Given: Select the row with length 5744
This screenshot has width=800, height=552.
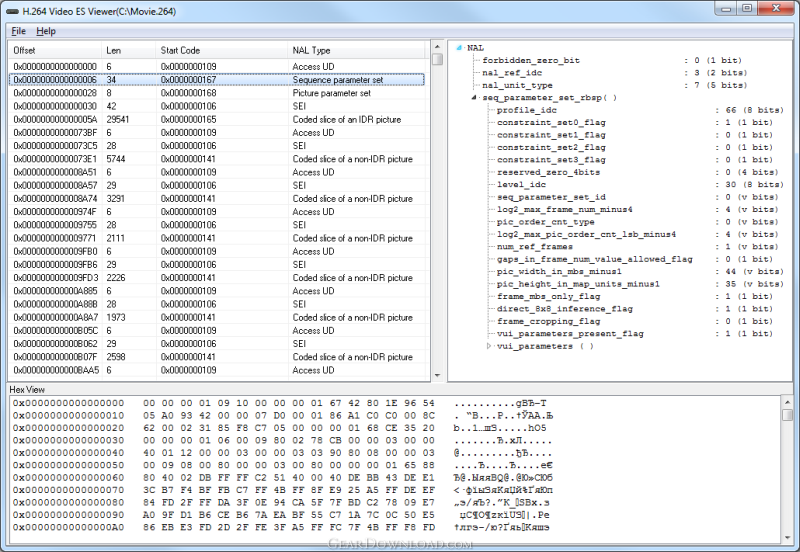Looking at the screenshot, I should [x=217, y=159].
